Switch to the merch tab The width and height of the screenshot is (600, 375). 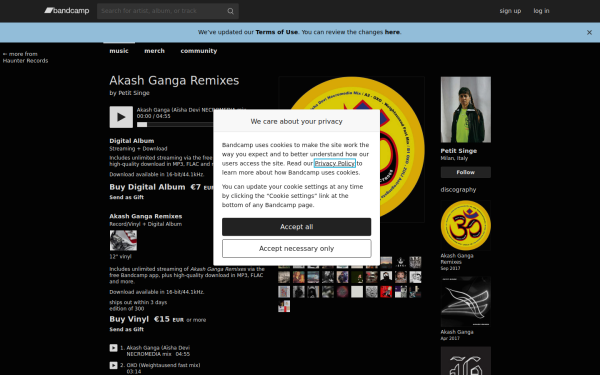point(155,51)
